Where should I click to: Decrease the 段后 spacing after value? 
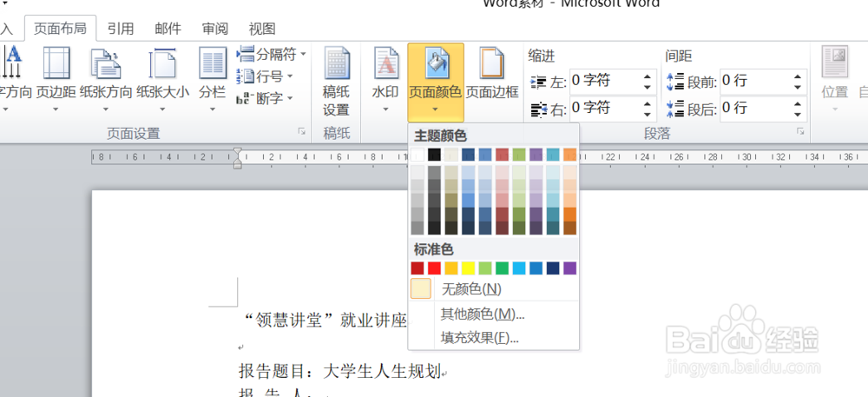coord(797,114)
